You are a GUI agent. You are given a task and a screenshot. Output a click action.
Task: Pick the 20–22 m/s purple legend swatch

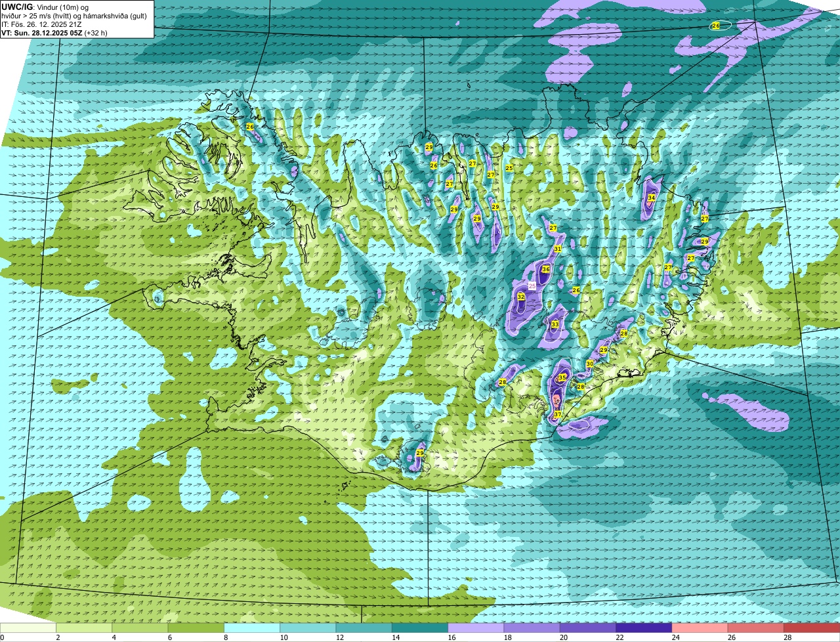click(x=588, y=628)
